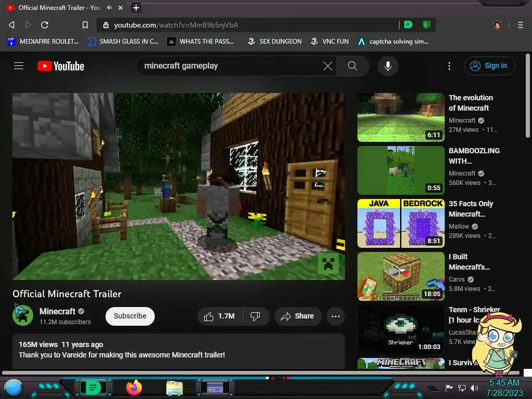Open 35 Facts Only Minecraft thumbnail

point(401,223)
